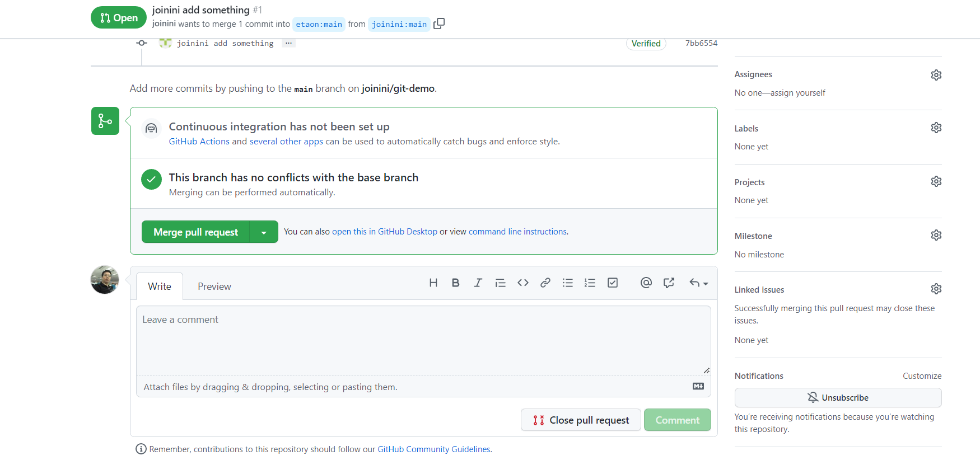Open Labels settings gear
980x460 pixels.
click(x=936, y=128)
